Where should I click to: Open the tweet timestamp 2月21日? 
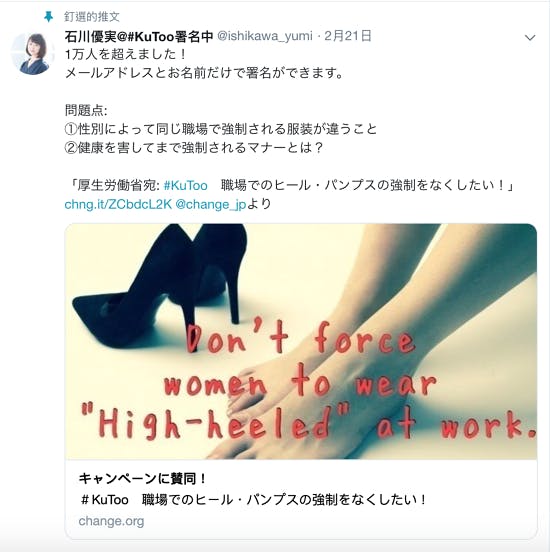point(348,36)
